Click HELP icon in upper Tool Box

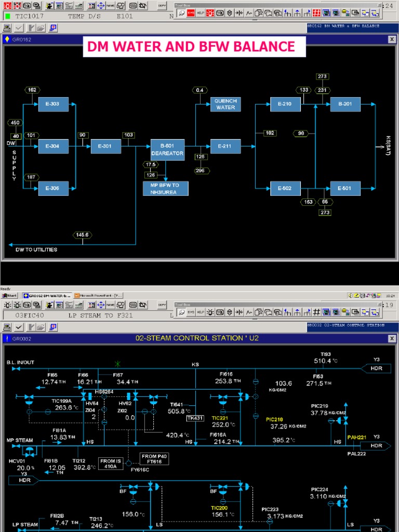pyautogui.click(x=201, y=13)
